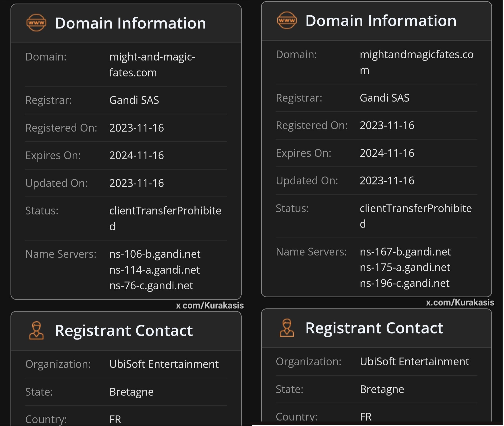Click the right panel's Bretagne state value
This screenshot has width=504, height=426.
[382, 389]
